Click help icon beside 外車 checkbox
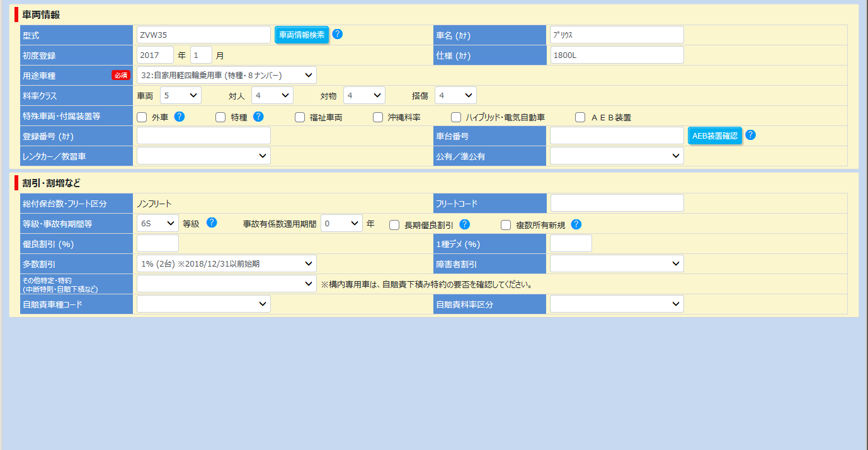The image size is (868, 450). (x=180, y=117)
